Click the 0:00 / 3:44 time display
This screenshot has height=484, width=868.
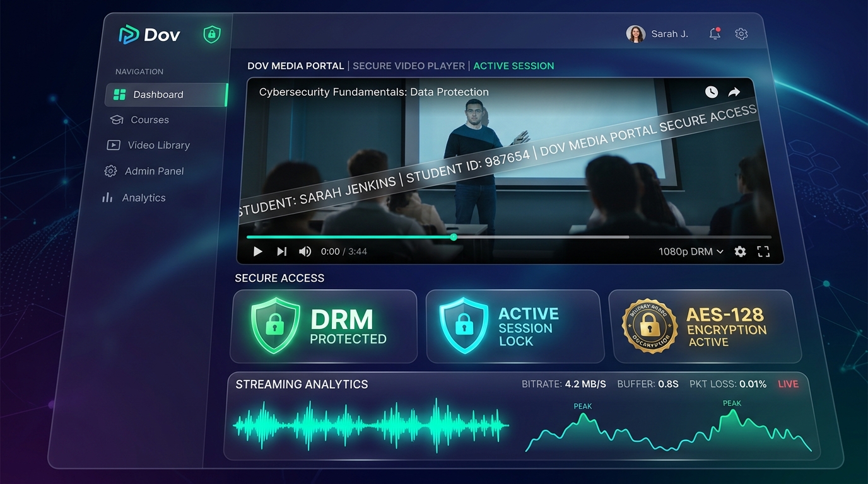point(344,251)
